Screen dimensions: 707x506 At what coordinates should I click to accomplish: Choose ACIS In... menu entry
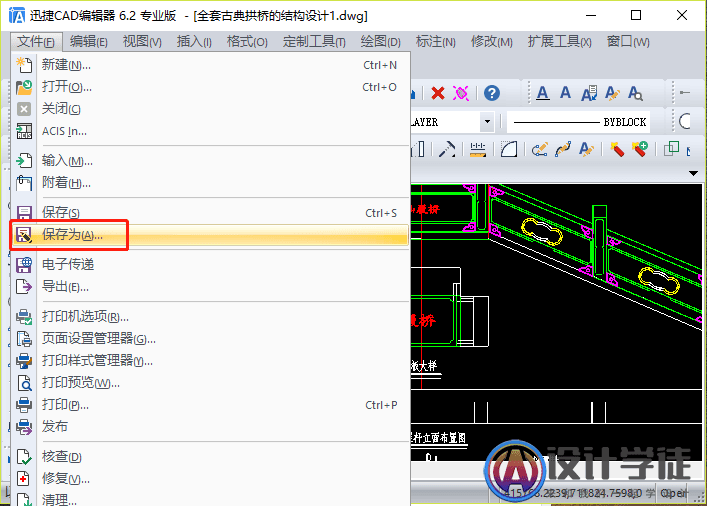point(210,131)
